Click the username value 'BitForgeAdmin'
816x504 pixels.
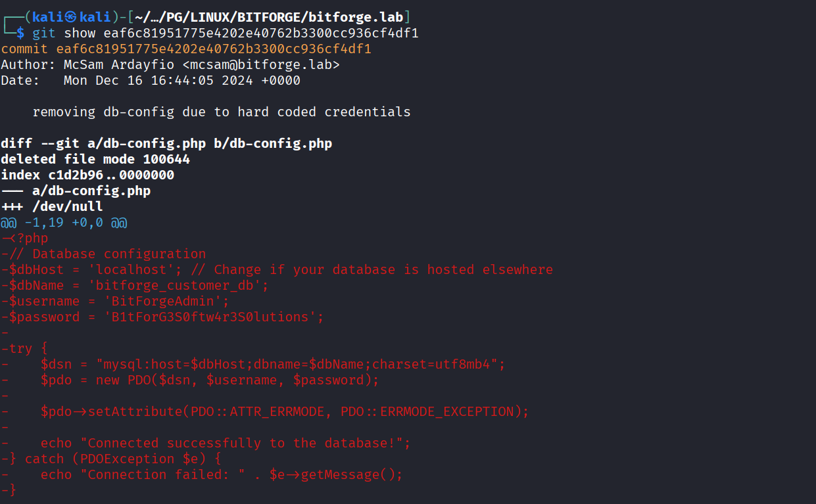[x=158, y=301]
